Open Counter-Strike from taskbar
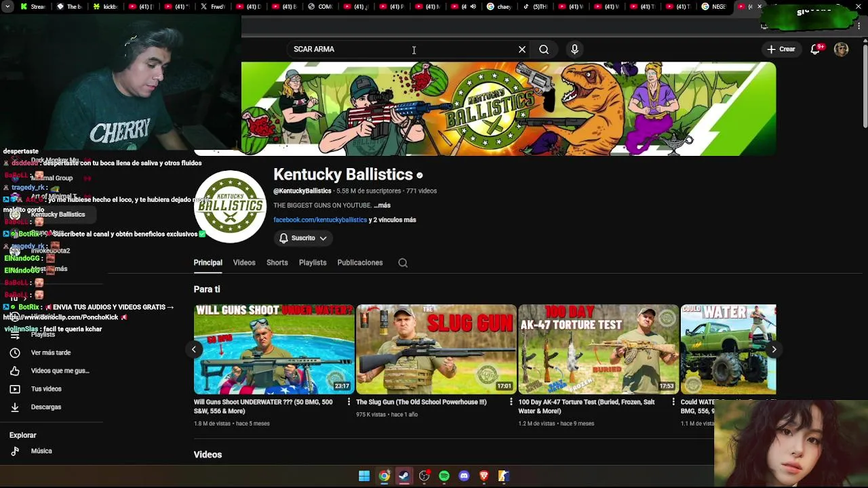This screenshot has height=488, width=868. 504,476
